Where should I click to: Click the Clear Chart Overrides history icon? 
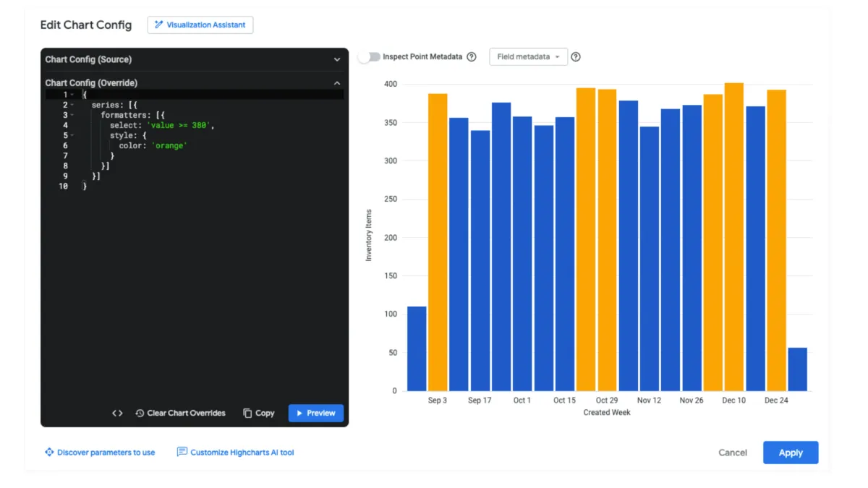point(138,413)
